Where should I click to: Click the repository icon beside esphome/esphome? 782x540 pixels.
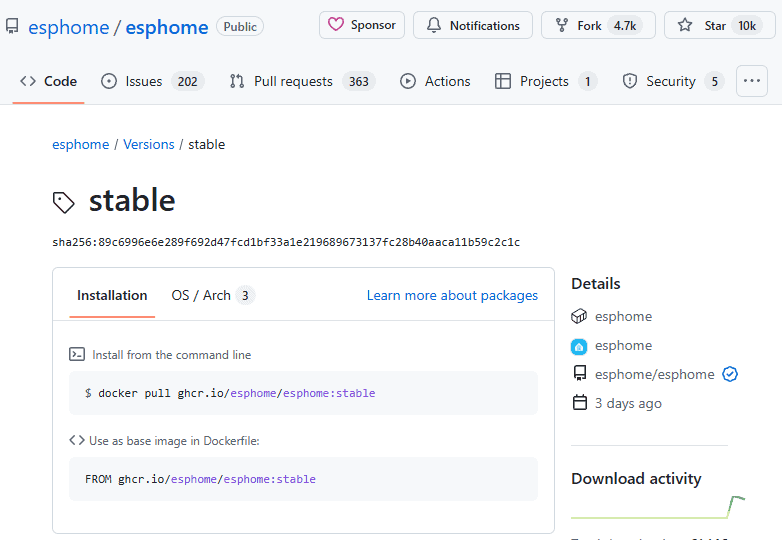12,27
